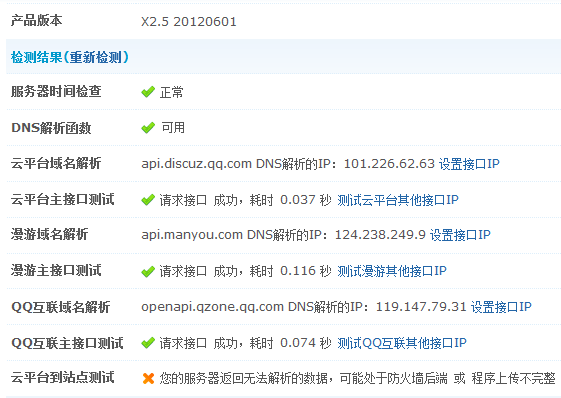This screenshot has height=398, width=561.
Task: Open 设置接口IP for api.manyou.com
Action: point(460,235)
